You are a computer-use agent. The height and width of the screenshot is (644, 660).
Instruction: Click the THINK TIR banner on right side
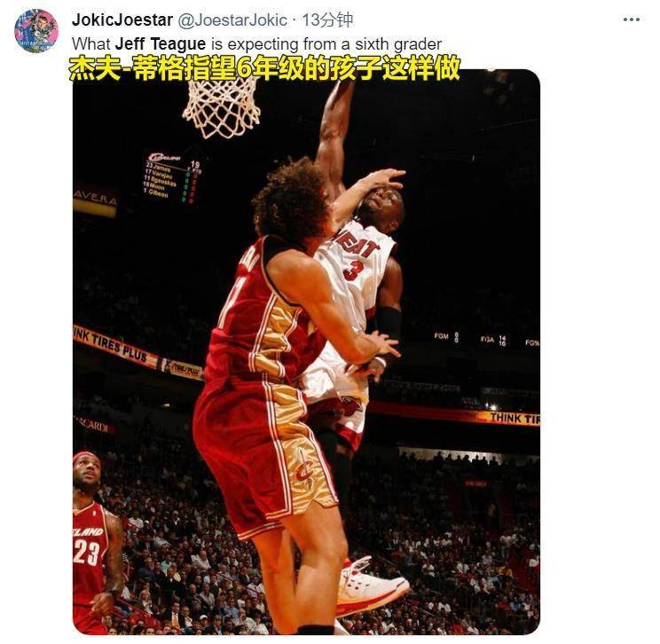coord(514,419)
